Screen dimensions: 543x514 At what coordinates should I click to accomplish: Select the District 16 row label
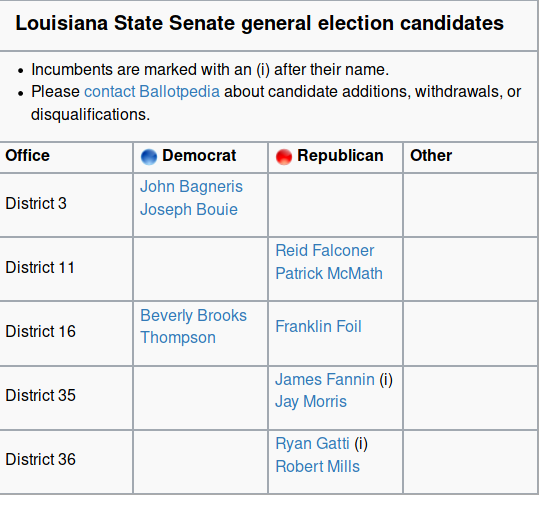coord(40,331)
